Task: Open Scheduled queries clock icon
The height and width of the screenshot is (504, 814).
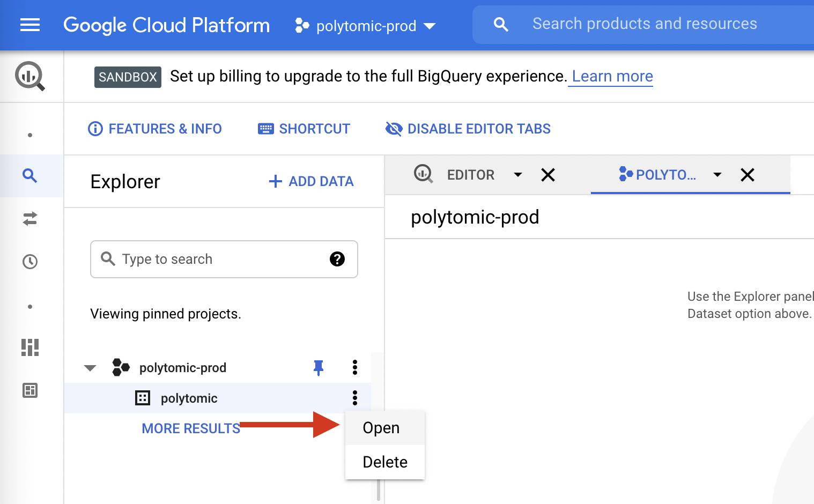Action: tap(30, 262)
